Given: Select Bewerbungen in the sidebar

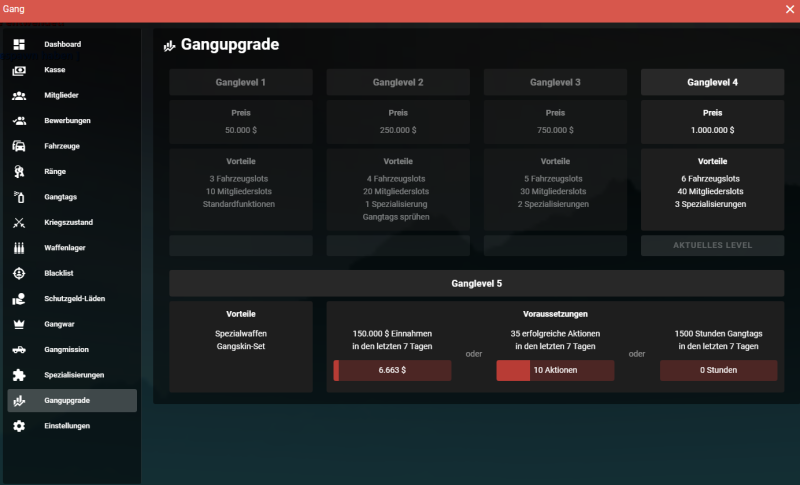Looking at the screenshot, I should [72, 121].
